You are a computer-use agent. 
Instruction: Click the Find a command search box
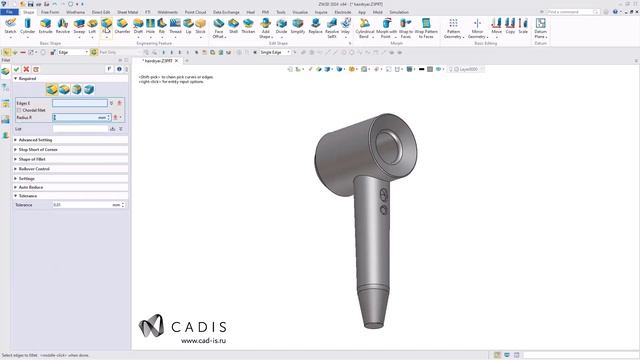[x=572, y=12]
